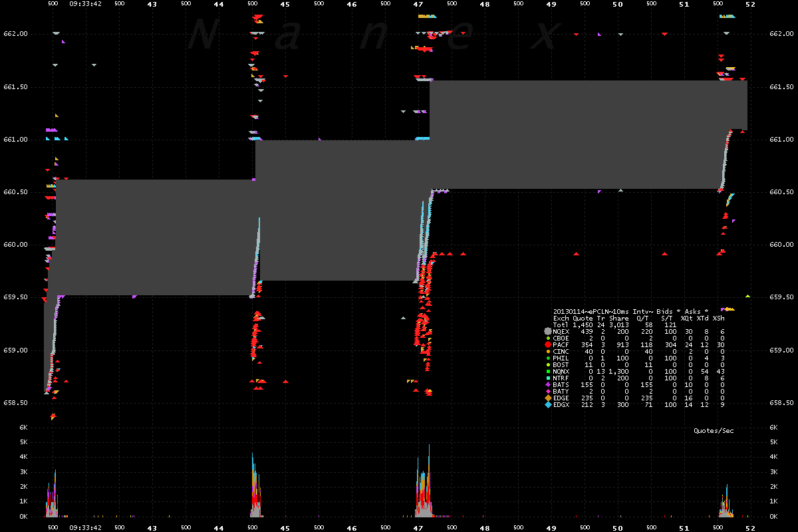This screenshot has height=532, width=798.
Task: Click the small green CBOE legend dot
Action: [548, 338]
